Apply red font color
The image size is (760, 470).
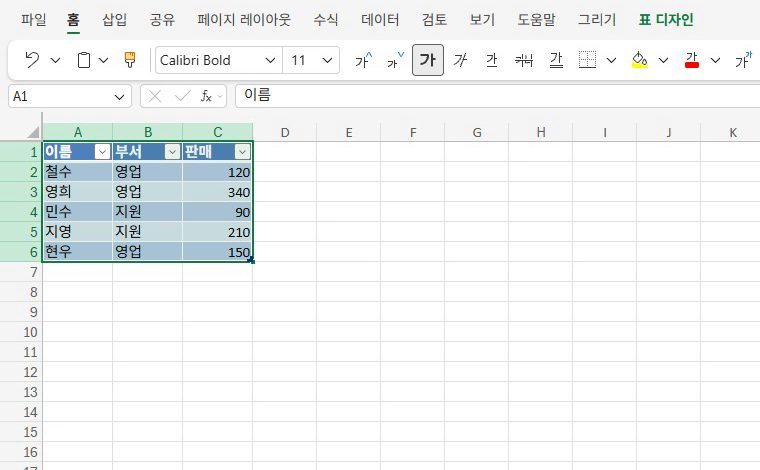tap(692, 60)
